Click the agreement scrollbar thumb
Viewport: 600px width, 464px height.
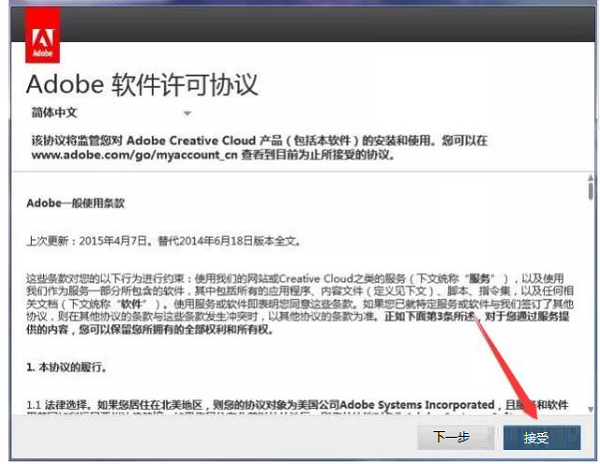tap(591, 191)
